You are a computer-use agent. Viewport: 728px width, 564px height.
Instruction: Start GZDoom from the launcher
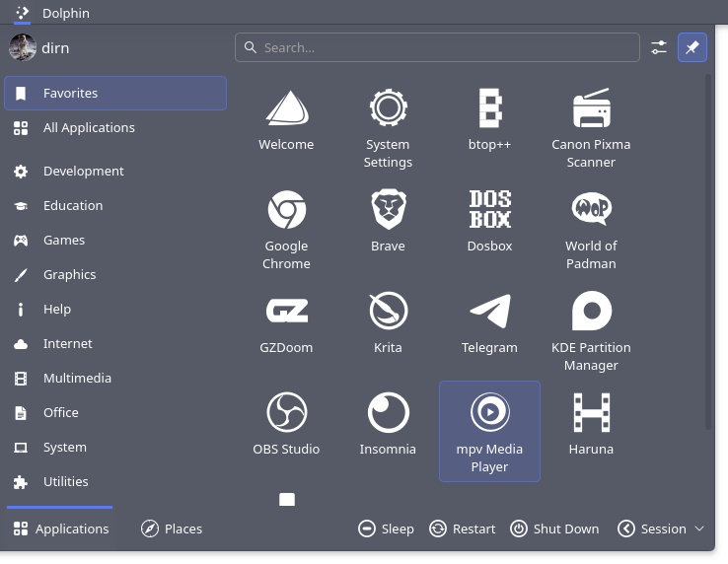286,320
